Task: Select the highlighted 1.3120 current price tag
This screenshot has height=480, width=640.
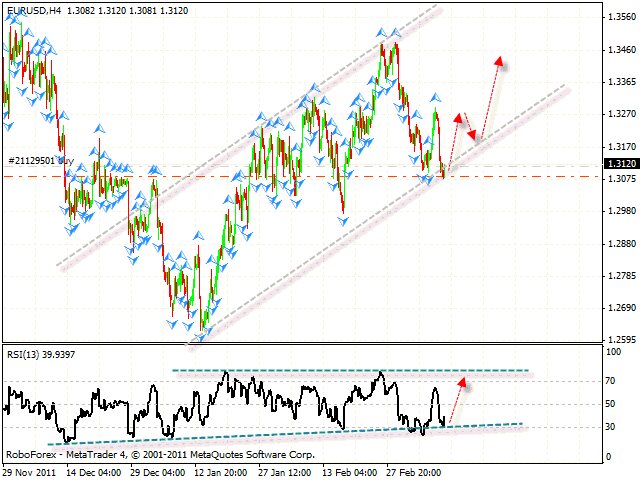Action: tap(617, 163)
